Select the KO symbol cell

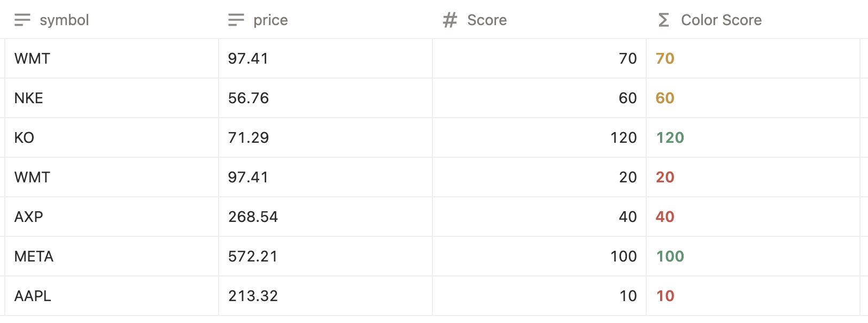click(x=24, y=137)
